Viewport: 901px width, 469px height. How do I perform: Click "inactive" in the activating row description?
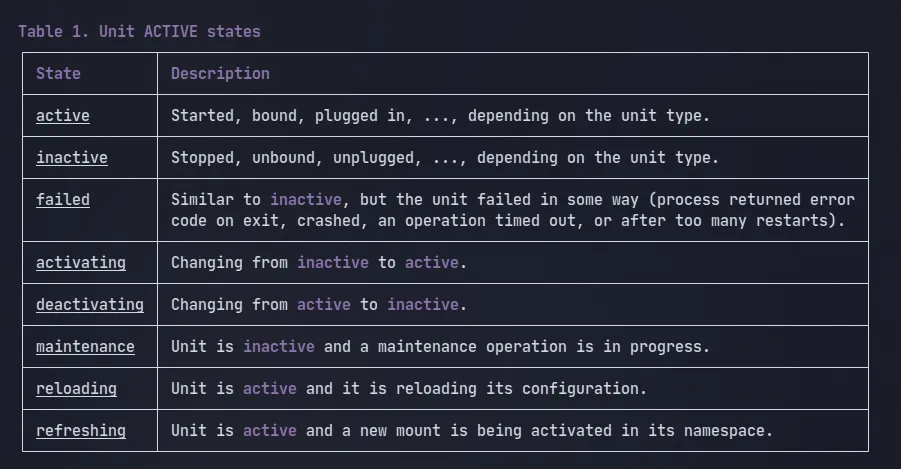point(332,263)
